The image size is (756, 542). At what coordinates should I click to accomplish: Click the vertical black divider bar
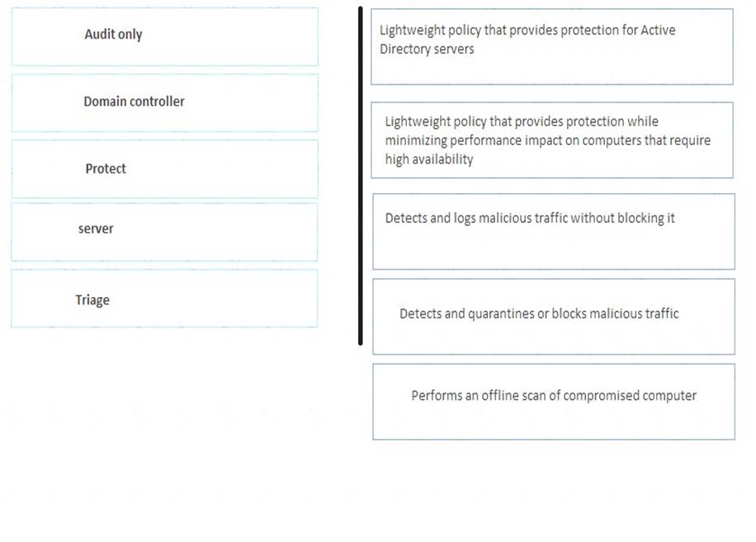(360, 176)
